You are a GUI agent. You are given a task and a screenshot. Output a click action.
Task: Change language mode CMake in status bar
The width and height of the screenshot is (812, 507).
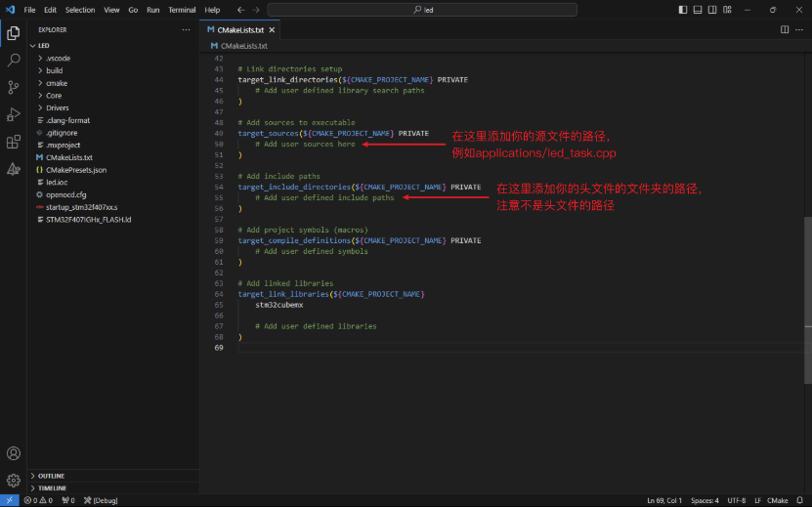pyautogui.click(x=777, y=500)
